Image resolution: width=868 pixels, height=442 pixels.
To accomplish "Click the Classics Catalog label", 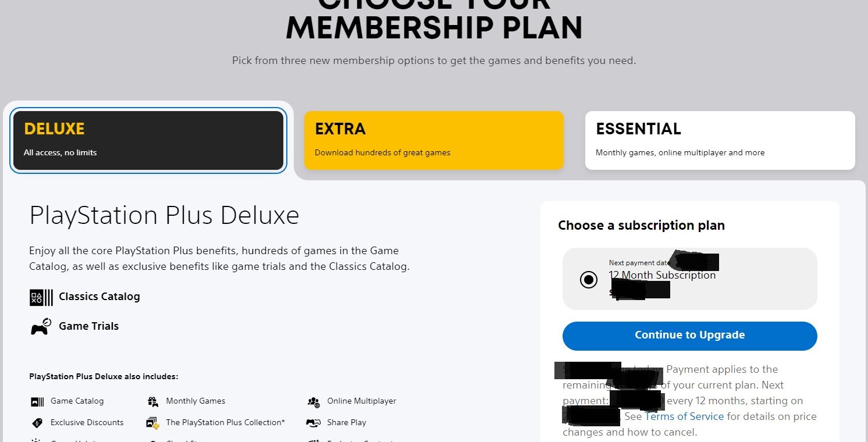I will coord(99,297).
